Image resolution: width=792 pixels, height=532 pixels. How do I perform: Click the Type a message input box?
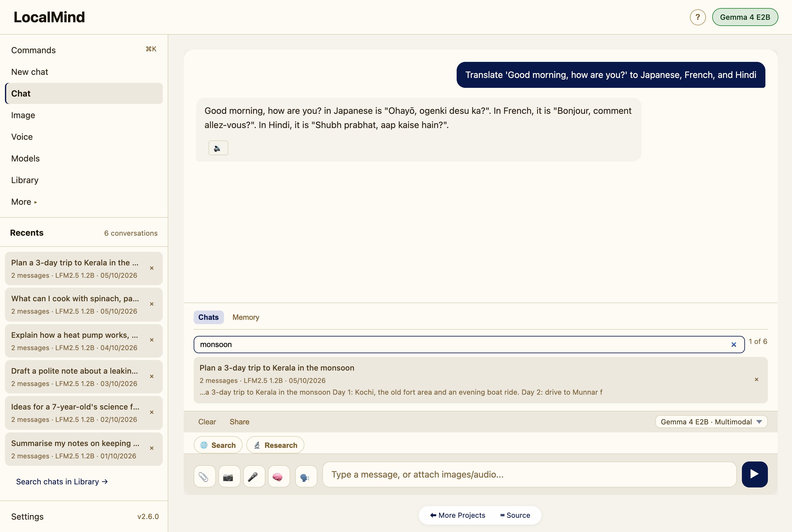click(x=529, y=474)
